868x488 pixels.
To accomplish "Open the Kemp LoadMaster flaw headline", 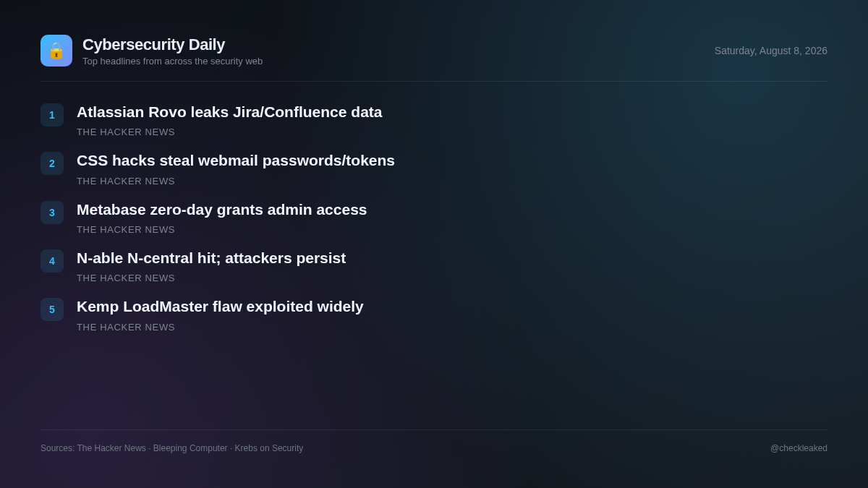I will coord(220,307).
